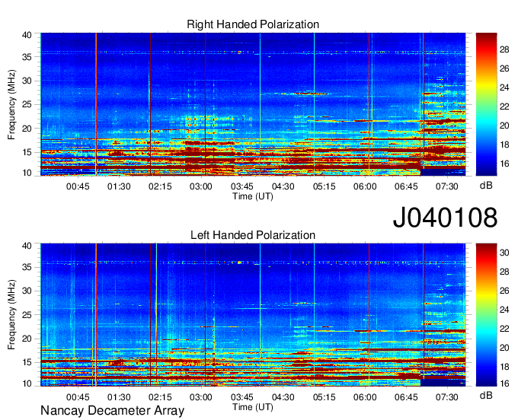Click the 22 dB value on the bottom colorbar
The image size is (518, 420).
coord(504,329)
